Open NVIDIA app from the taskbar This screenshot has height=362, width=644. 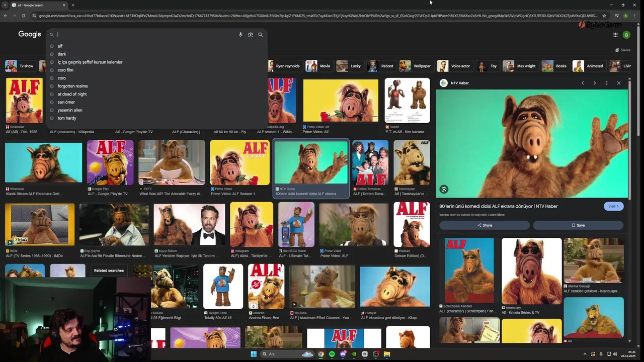pos(354,354)
